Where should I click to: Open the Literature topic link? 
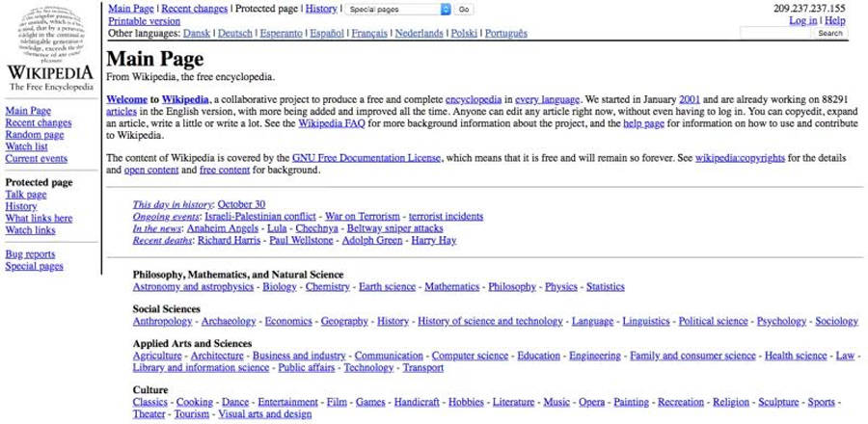point(514,403)
